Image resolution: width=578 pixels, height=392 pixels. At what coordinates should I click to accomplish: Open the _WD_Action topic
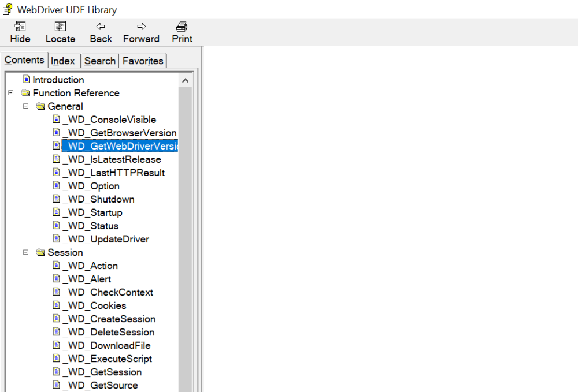point(90,266)
